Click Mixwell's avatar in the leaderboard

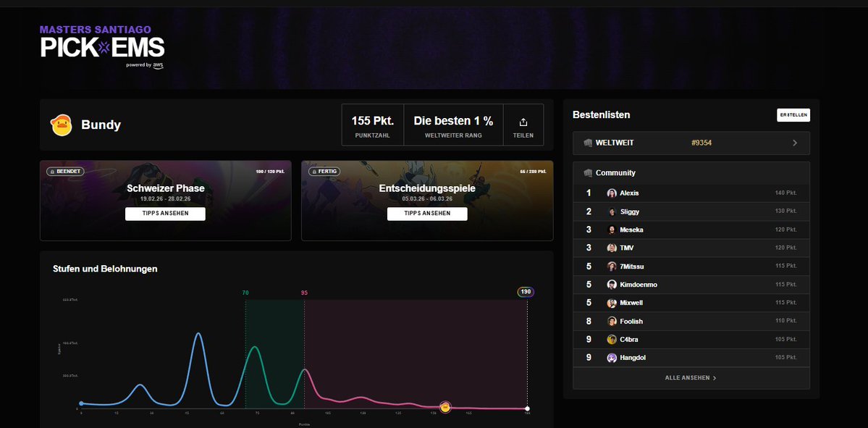pyautogui.click(x=612, y=303)
